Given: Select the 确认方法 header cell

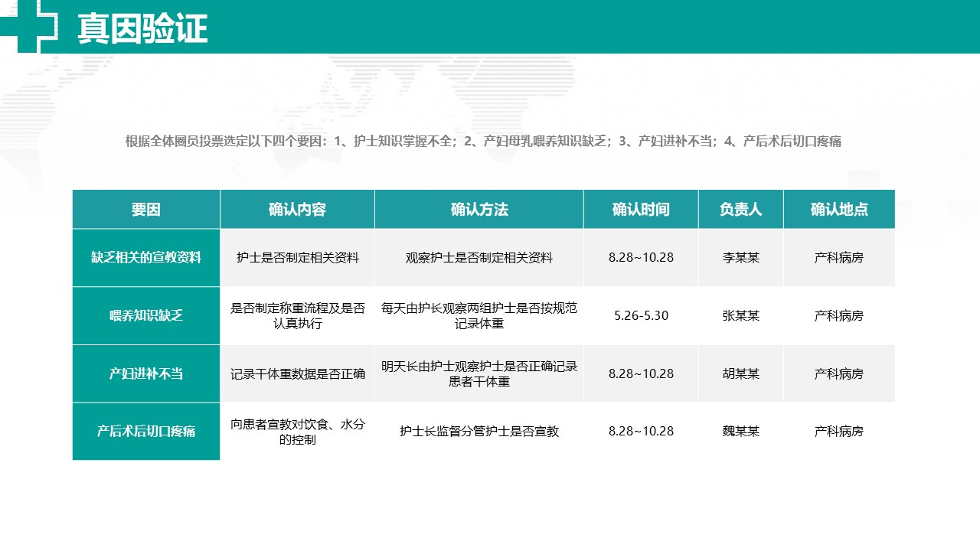Looking at the screenshot, I should [x=479, y=210].
